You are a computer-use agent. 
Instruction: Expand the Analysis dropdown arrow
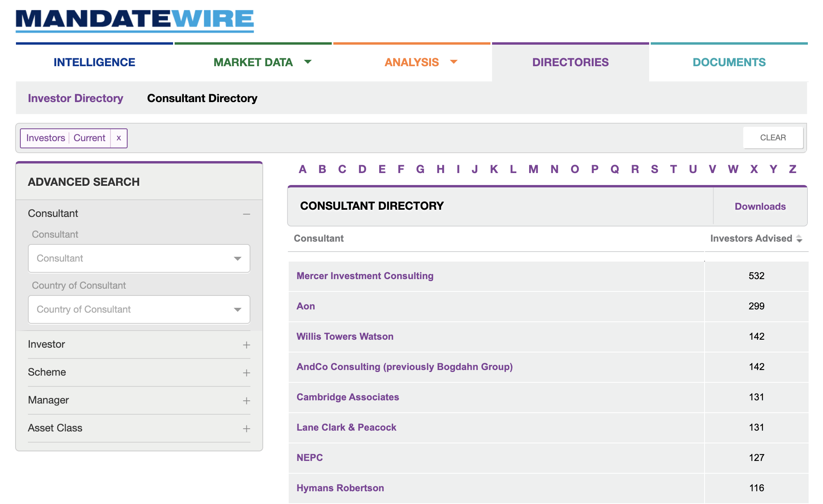(x=454, y=62)
